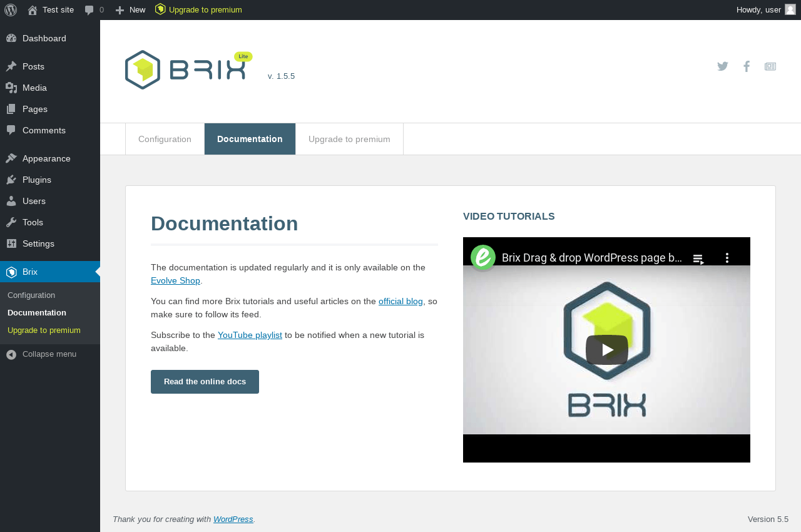Click the Plugins plug icon

point(11,180)
